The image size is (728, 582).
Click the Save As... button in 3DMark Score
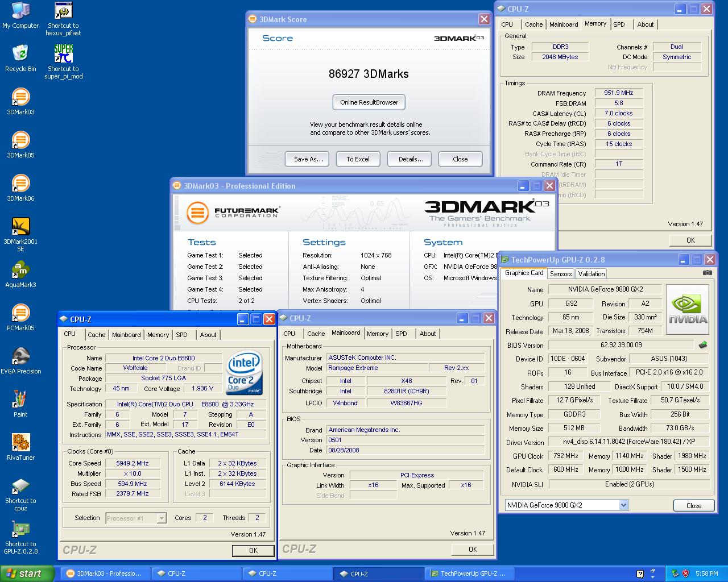click(x=308, y=159)
